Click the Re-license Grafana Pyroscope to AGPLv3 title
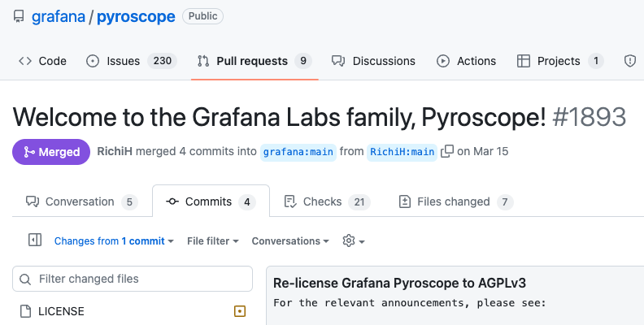The image size is (644, 325). (399, 283)
